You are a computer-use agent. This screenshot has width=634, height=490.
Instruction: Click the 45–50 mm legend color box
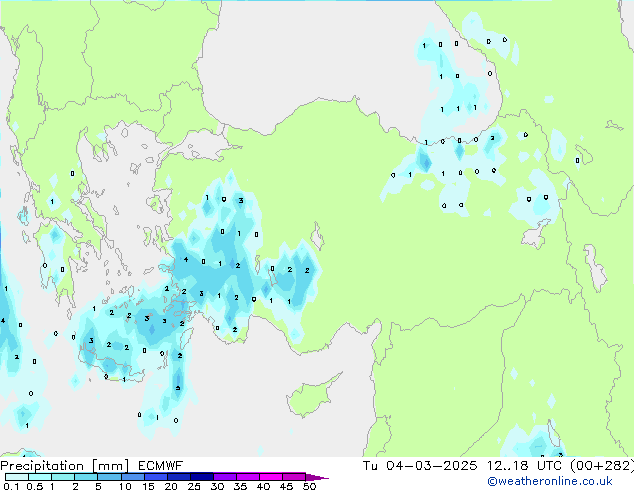pyautogui.click(x=294, y=477)
